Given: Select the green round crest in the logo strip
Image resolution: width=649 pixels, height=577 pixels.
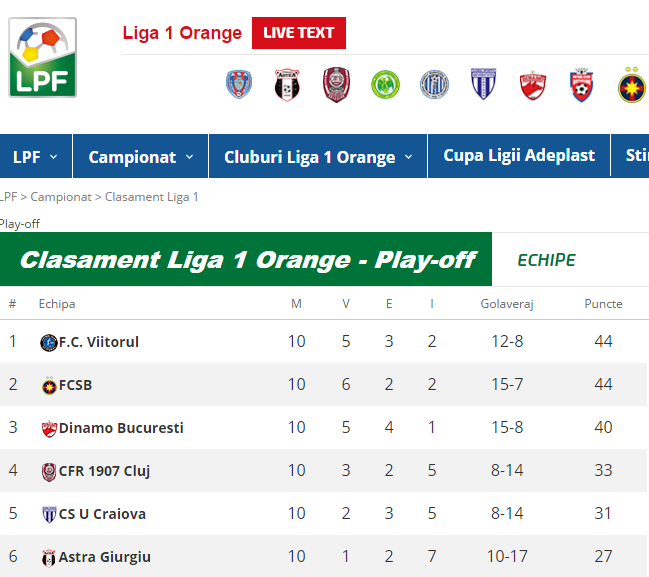Looking at the screenshot, I should click(x=385, y=85).
